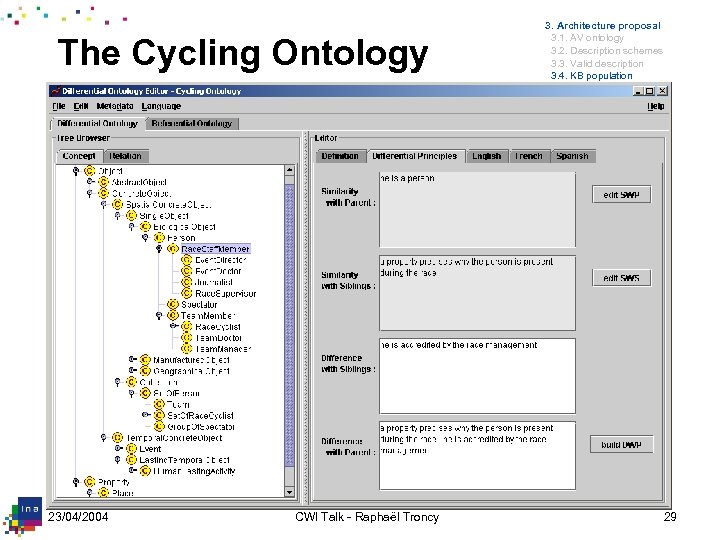The width and height of the screenshot is (720, 540).
Task: Switch to Referential Ontology tab
Action: (192, 124)
